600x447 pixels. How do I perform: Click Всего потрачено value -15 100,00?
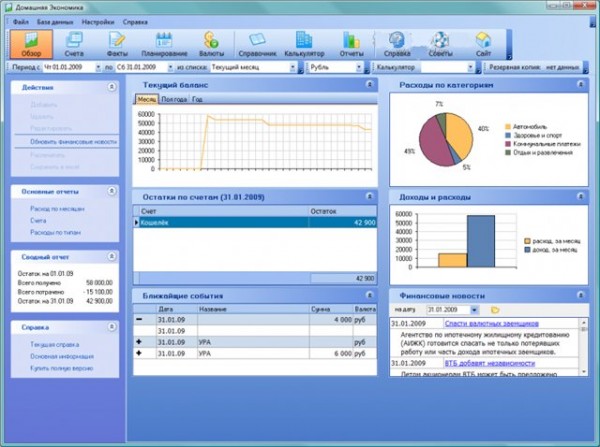(x=98, y=292)
